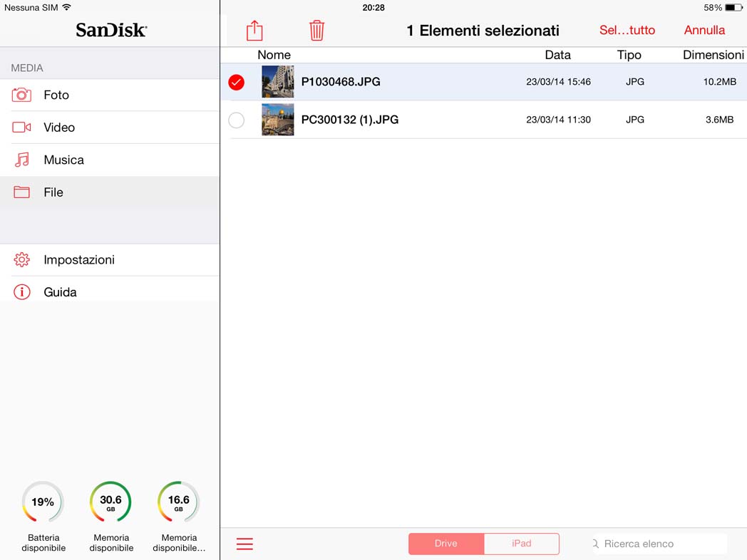Switch to the Drive tab
This screenshot has width=747, height=560.
pos(446,544)
